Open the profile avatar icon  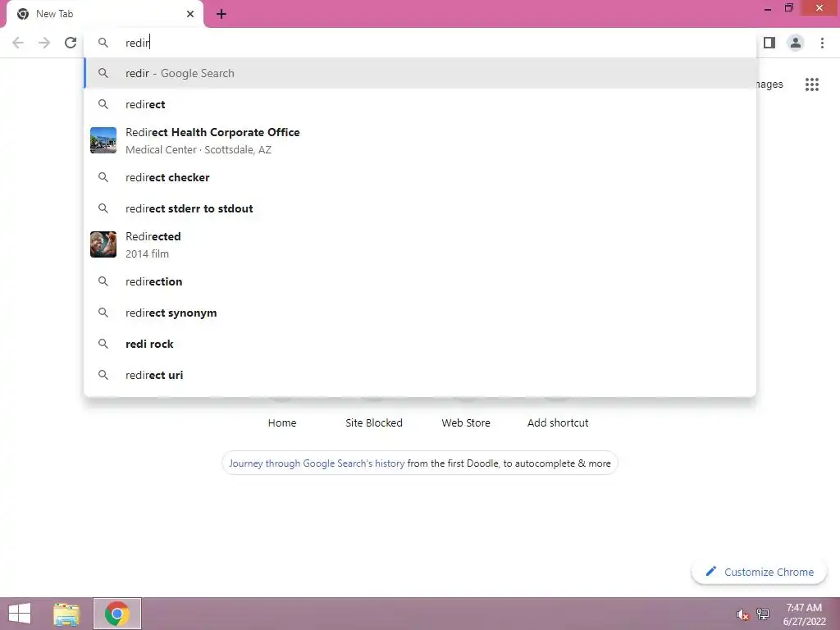796,43
